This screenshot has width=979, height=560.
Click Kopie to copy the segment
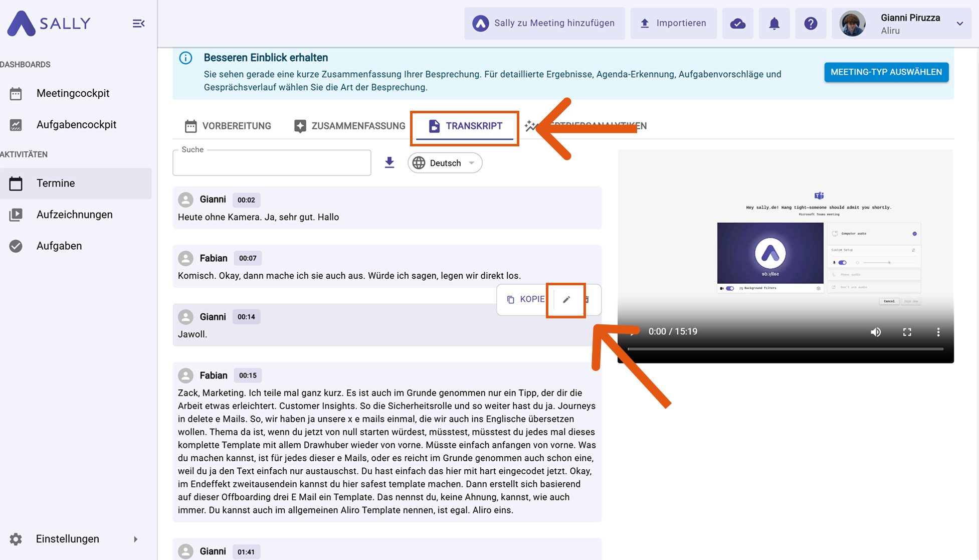[525, 299]
